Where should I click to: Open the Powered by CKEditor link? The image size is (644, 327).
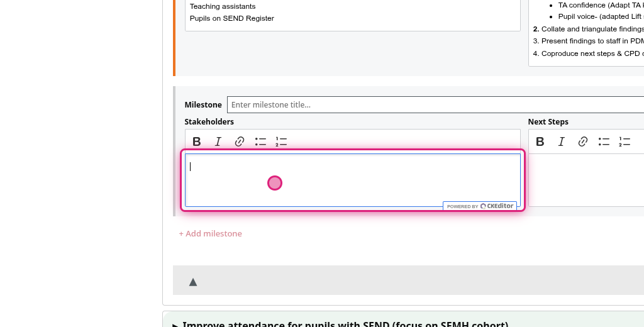click(480, 206)
